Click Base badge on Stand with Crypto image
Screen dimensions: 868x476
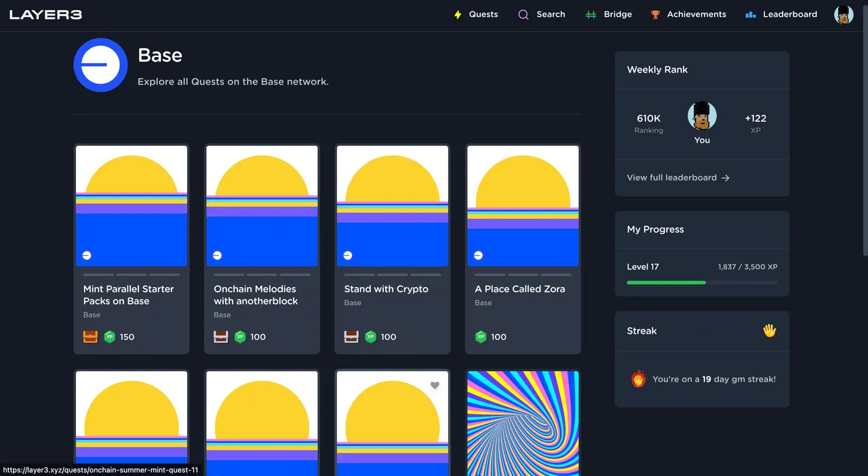[x=348, y=256]
